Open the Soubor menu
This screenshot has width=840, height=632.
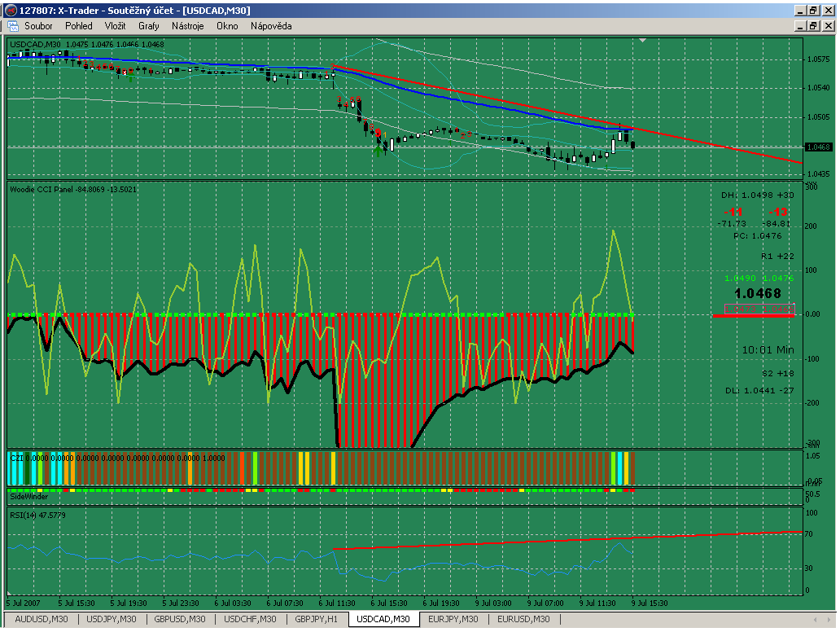[x=38, y=26]
